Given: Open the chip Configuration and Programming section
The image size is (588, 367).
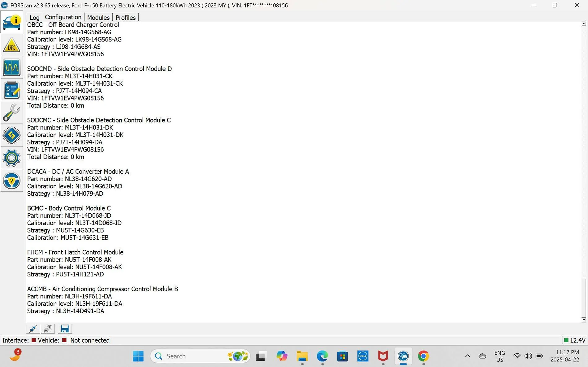Looking at the screenshot, I should (12, 135).
